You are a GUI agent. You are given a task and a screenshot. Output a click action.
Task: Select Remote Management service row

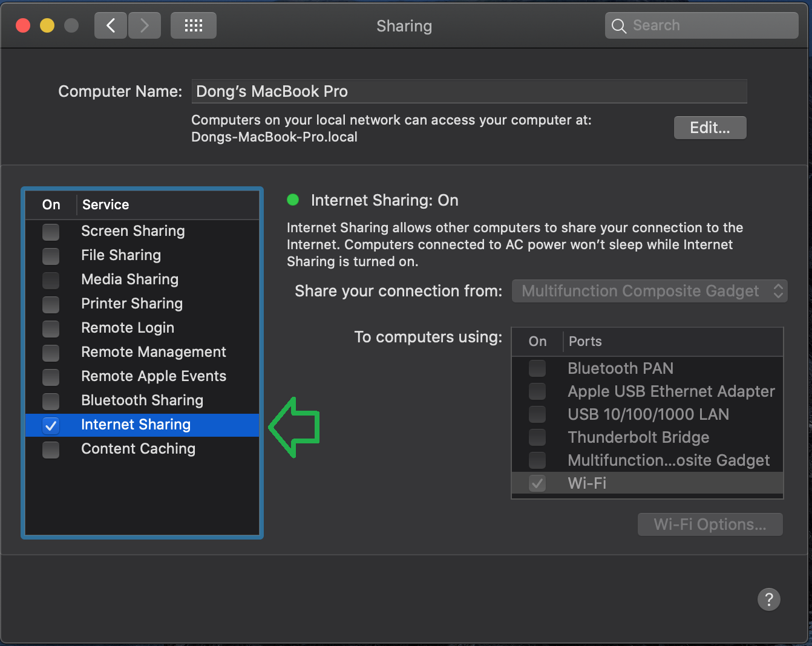tap(142, 352)
